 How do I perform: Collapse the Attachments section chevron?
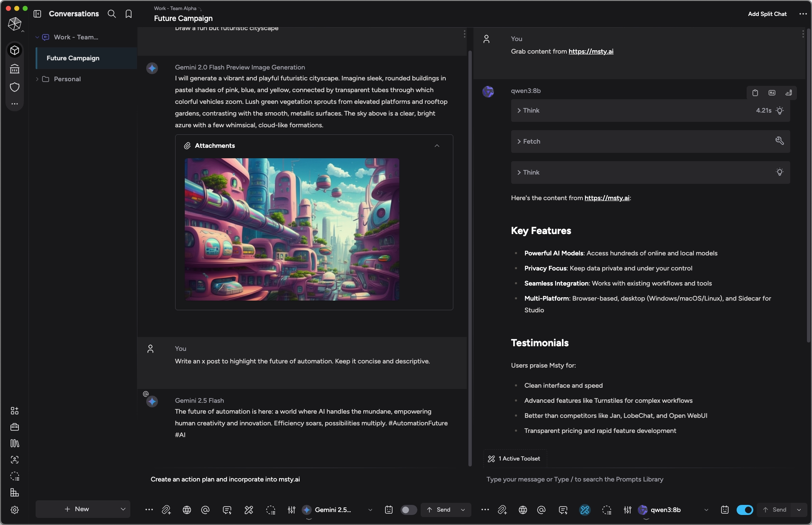[437, 146]
